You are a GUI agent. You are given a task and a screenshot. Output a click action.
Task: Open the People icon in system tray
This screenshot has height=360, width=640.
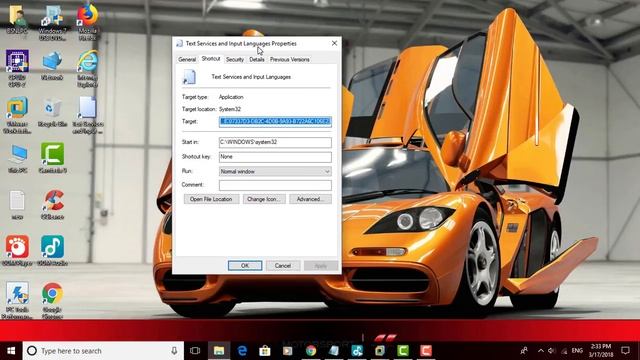click(524, 351)
